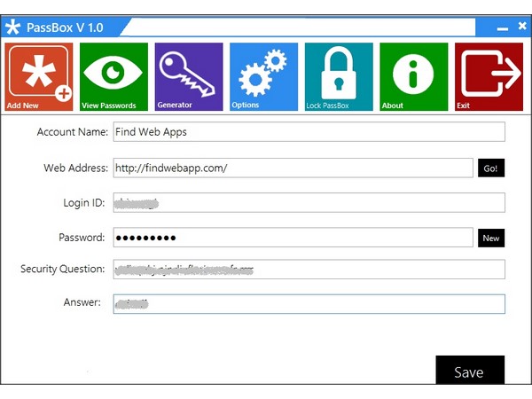Save the account entry
The width and height of the screenshot is (532, 399).
[470, 371]
